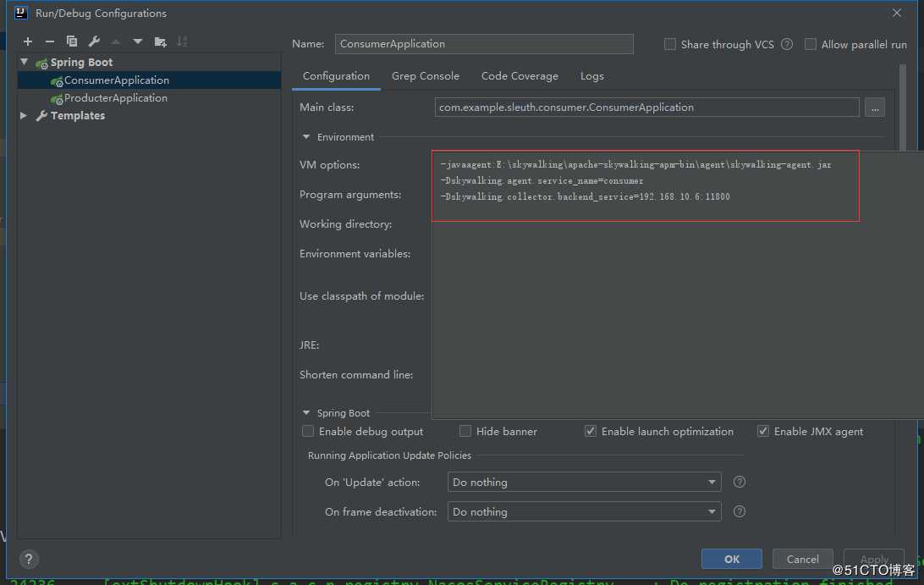Copy the selected configuration

[72, 41]
